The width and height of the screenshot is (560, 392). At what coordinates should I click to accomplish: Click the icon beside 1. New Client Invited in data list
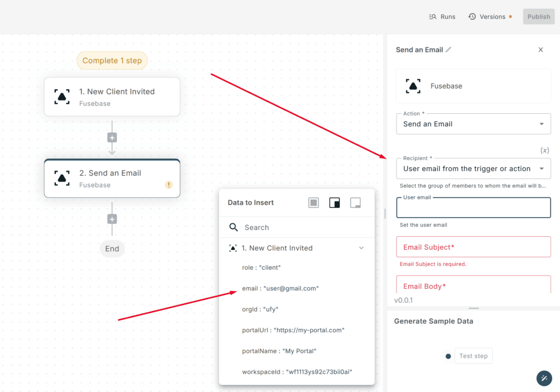click(x=233, y=248)
